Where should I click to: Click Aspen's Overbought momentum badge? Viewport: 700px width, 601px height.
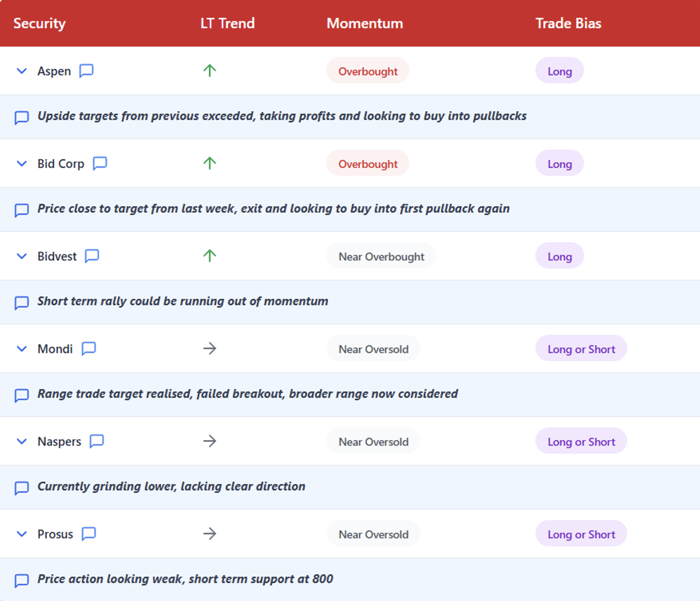368,71
